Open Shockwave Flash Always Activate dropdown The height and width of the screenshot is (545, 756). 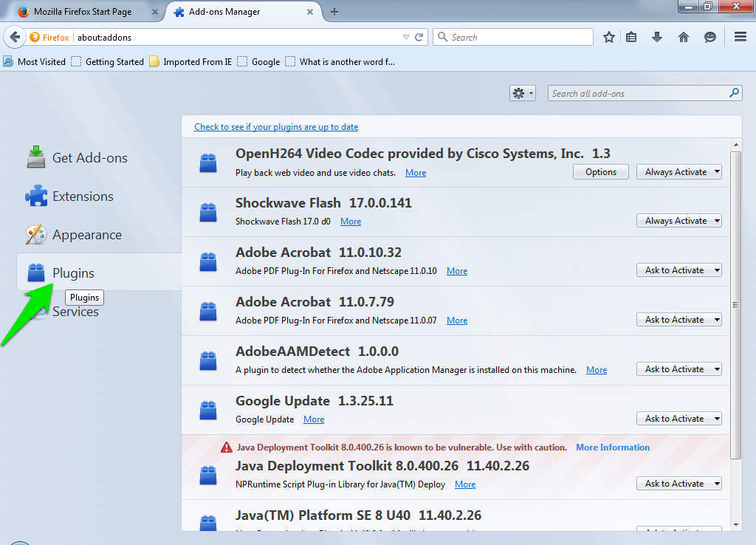pos(679,220)
